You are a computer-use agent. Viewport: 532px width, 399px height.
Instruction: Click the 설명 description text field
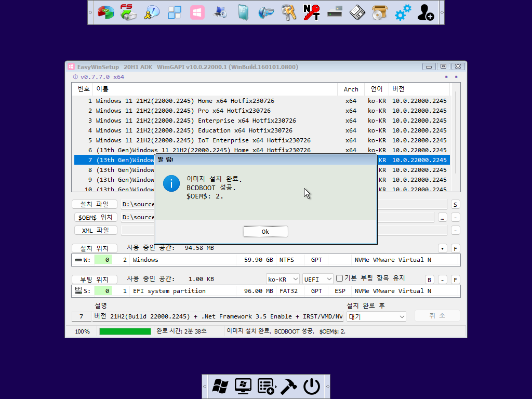coord(218,316)
